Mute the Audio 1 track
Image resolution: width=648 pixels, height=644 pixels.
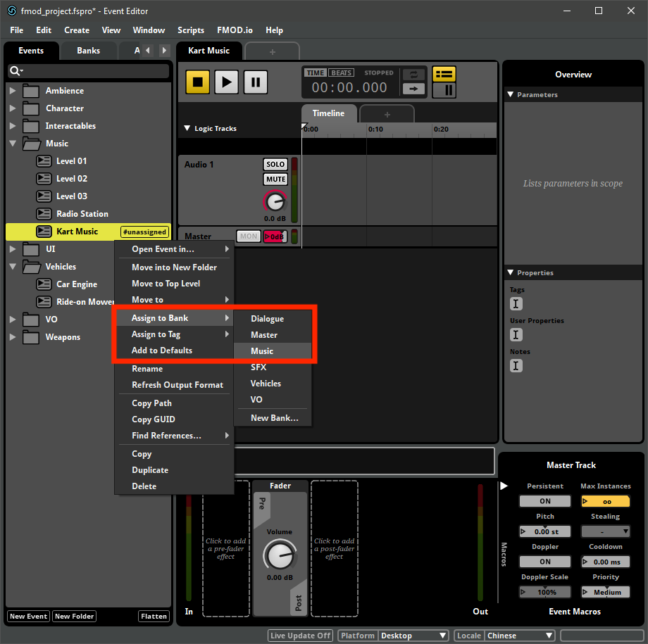275,179
